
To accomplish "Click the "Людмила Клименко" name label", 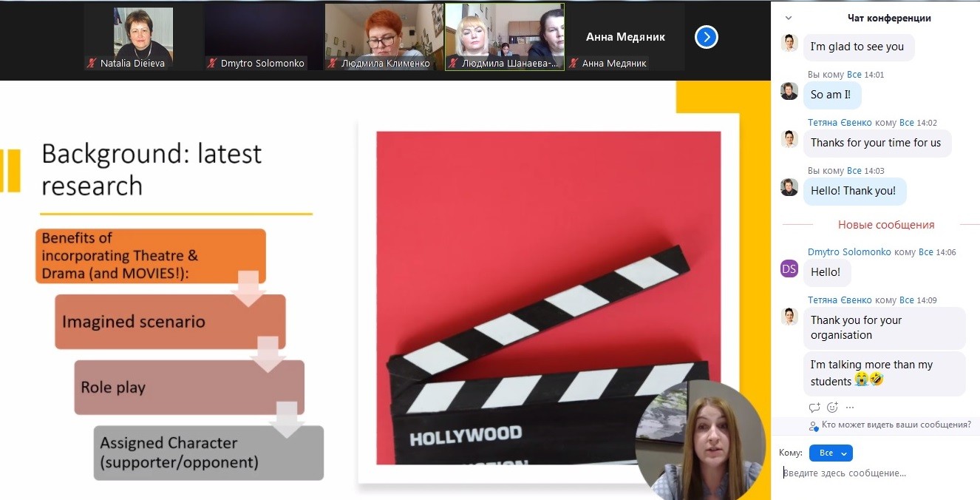I will coord(386,64).
